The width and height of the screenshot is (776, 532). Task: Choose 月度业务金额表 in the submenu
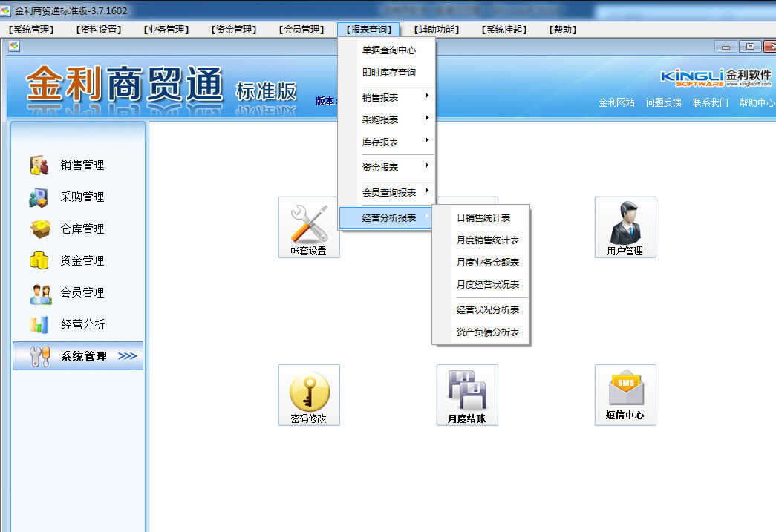[487, 263]
